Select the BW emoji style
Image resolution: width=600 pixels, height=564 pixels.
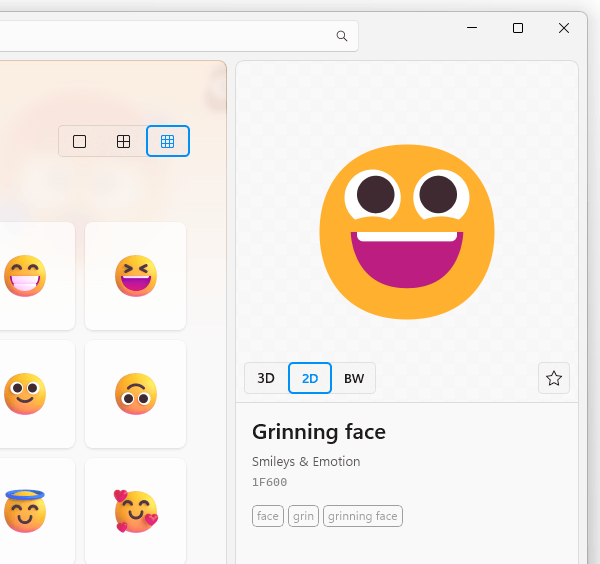(354, 378)
